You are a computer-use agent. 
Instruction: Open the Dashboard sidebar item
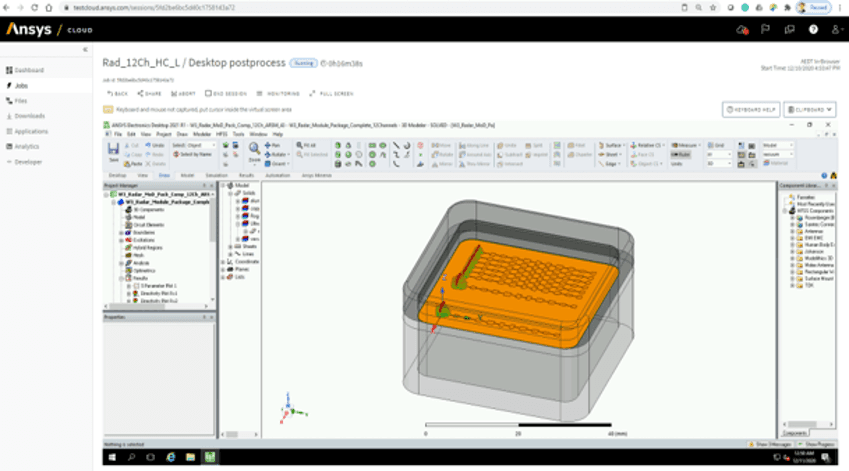pos(29,70)
